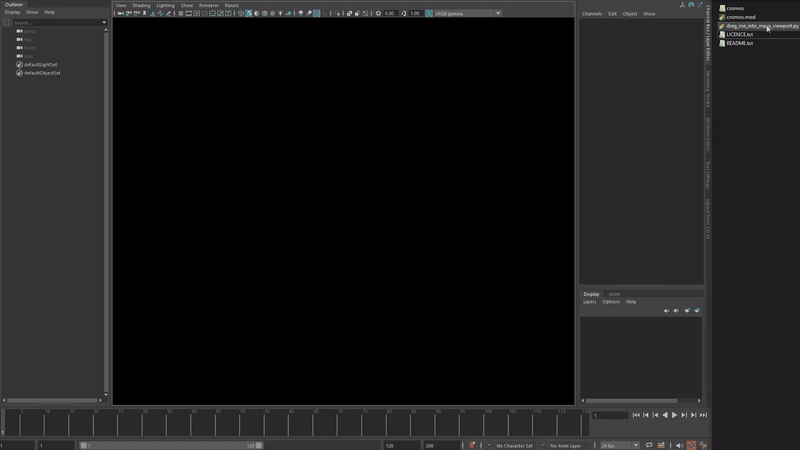Click the exposure value field showing 0.00
Screen dimensions: 800x450
pos(390,13)
